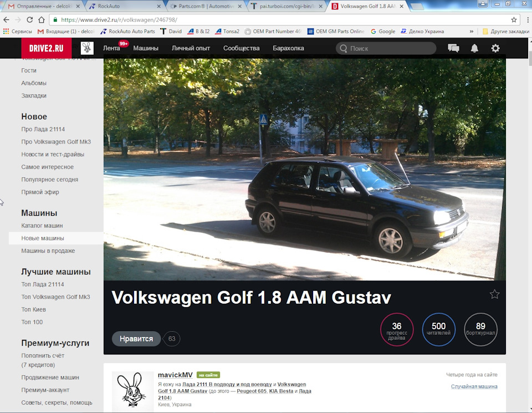Open Топ Киев sidebar link
The height and width of the screenshot is (413, 532).
click(33, 309)
